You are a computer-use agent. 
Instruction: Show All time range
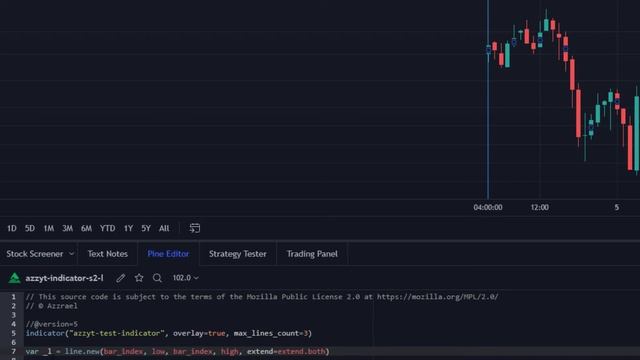[x=164, y=228]
